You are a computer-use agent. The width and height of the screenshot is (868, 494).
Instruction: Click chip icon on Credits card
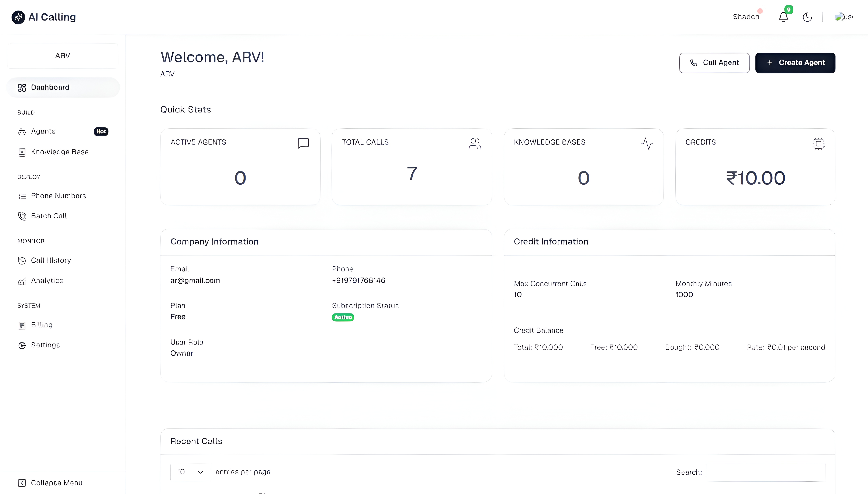(818, 144)
